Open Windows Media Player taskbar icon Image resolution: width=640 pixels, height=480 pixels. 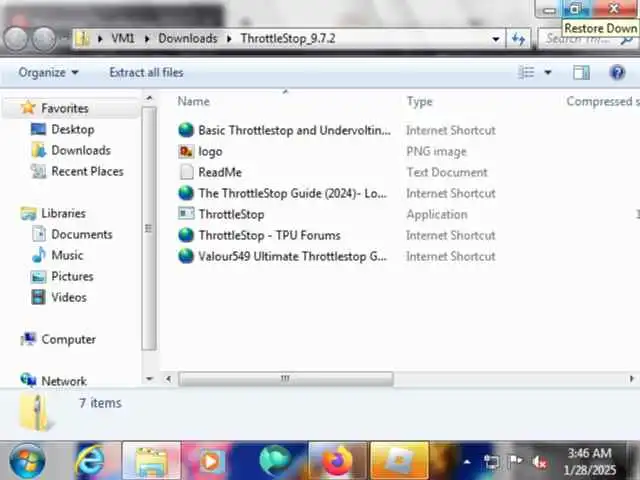(211, 461)
